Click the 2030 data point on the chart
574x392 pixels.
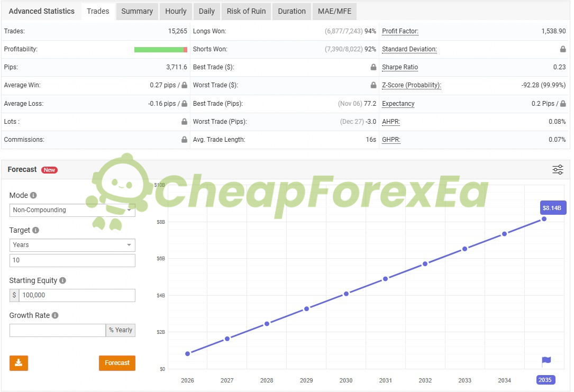pyautogui.click(x=346, y=294)
